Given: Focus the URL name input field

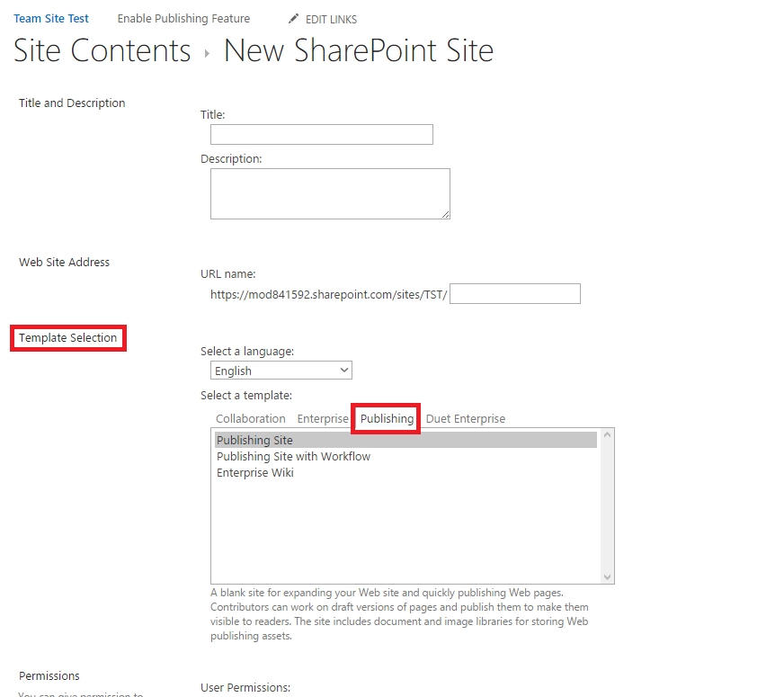Looking at the screenshot, I should (x=515, y=293).
